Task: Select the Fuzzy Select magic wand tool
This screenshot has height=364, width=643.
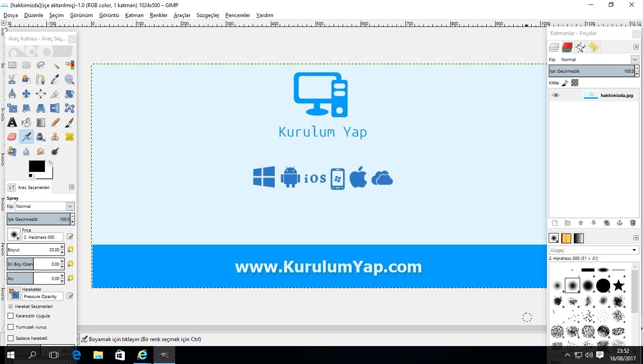Action: [x=55, y=65]
